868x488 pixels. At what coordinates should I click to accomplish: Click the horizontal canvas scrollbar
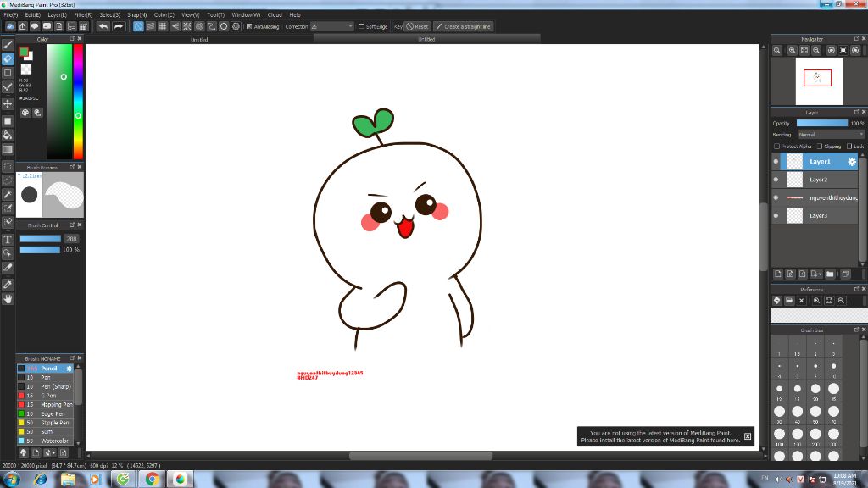point(420,456)
